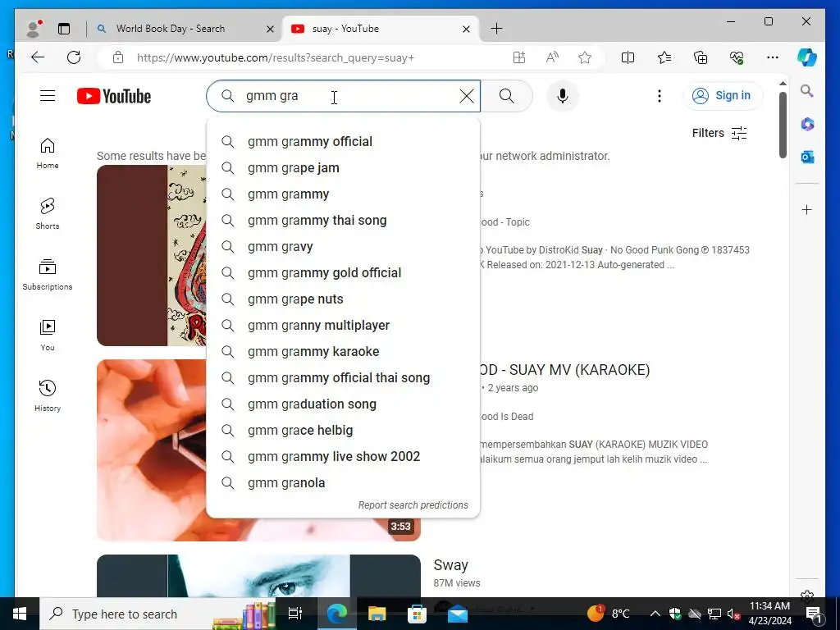Choose suggestion gmm grammy official

coord(343,141)
